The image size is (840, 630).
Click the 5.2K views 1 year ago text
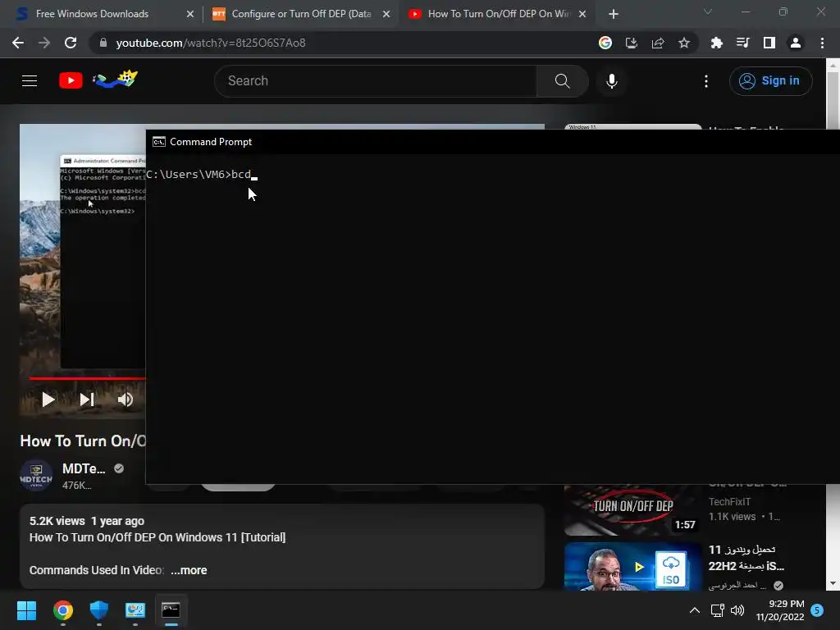(x=87, y=521)
